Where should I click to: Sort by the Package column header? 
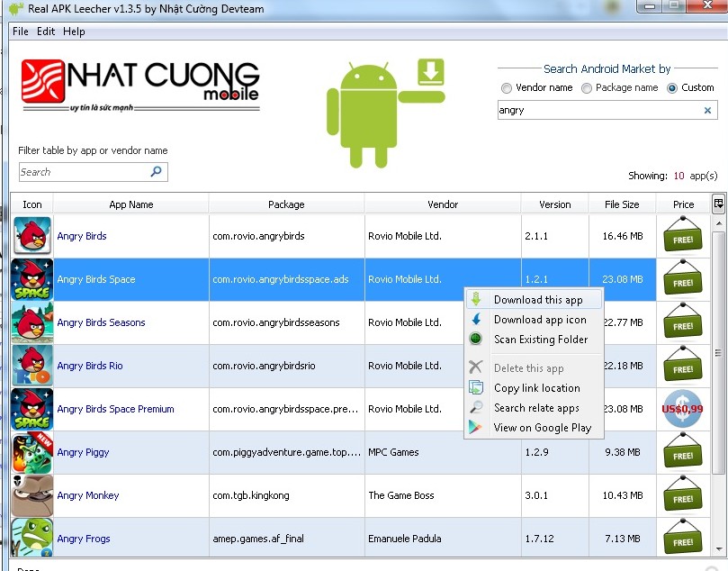[286, 204]
